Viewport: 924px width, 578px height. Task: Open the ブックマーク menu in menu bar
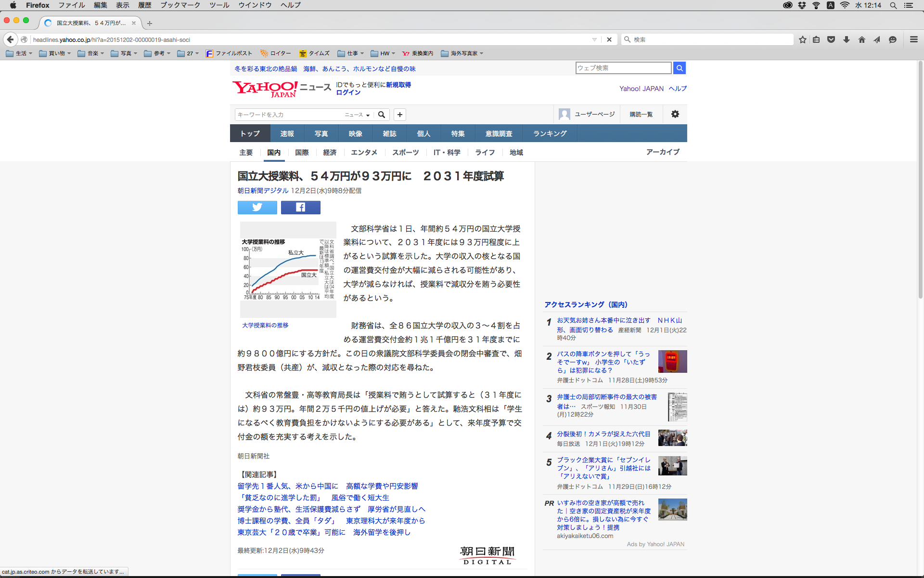click(180, 5)
